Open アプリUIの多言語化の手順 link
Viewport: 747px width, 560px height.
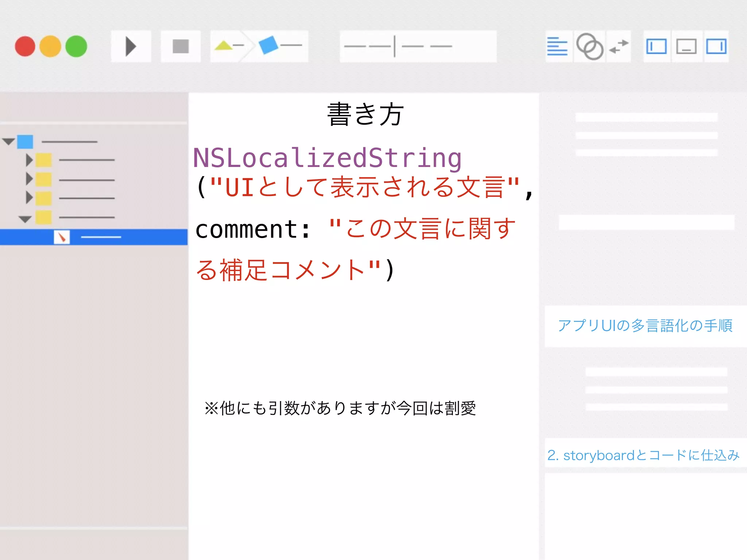645,326
